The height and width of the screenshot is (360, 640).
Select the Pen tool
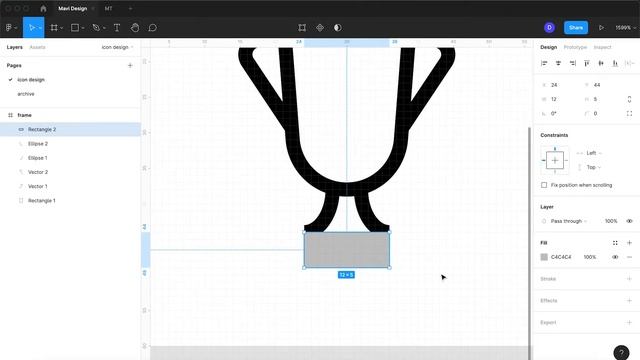[96, 28]
